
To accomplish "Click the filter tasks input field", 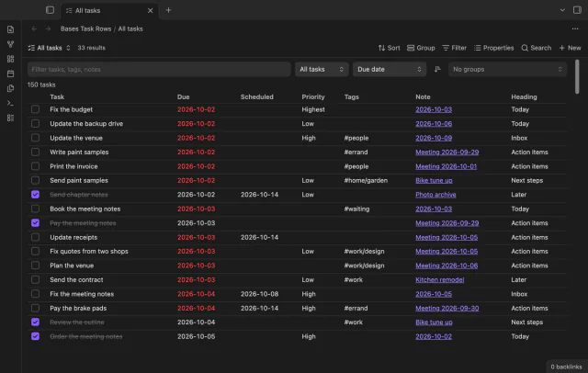I will click(159, 69).
